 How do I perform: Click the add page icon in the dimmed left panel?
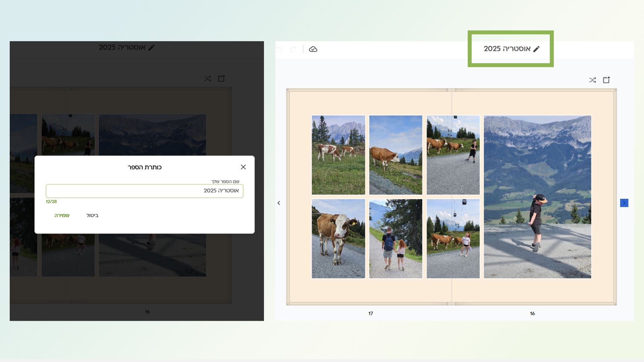pos(221,78)
